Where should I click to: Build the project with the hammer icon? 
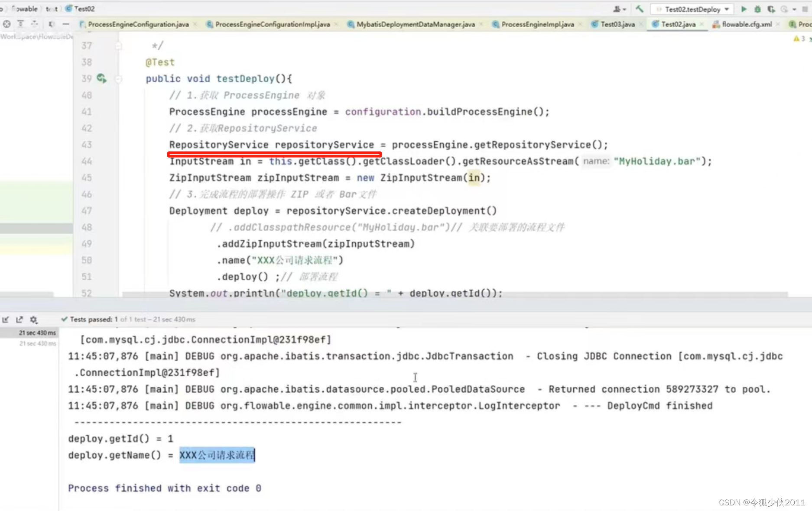640,9
